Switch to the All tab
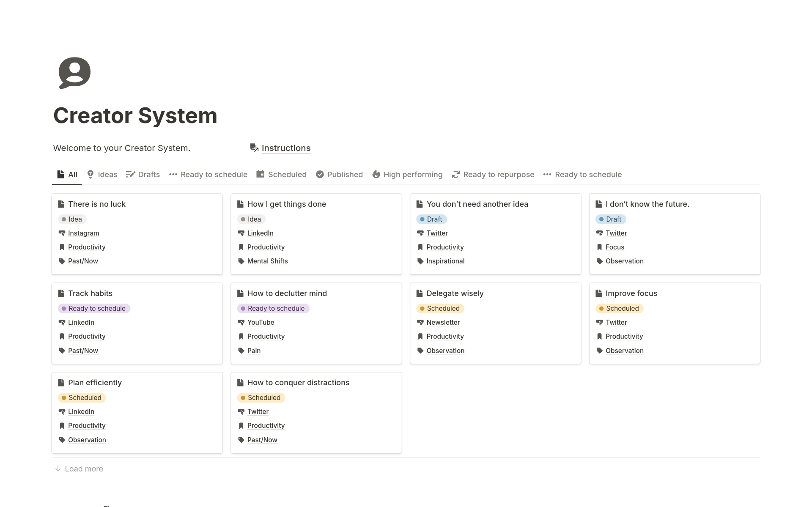The image size is (812, 507). click(67, 174)
